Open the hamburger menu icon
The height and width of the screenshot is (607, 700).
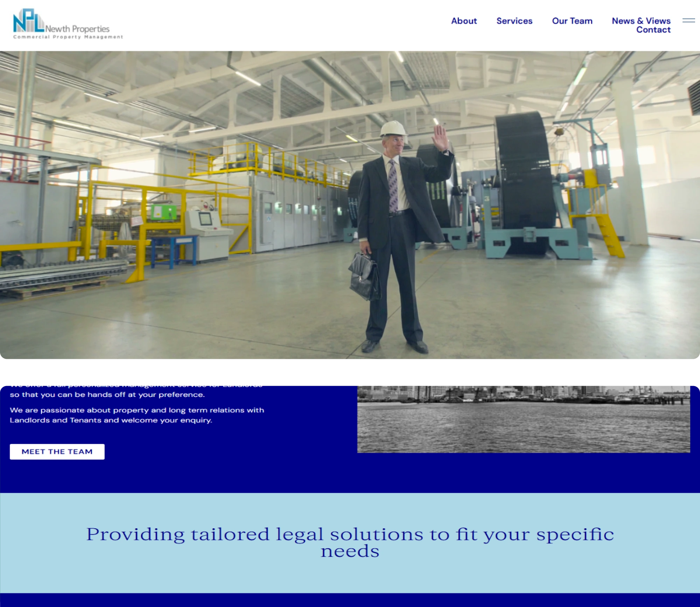688,21
